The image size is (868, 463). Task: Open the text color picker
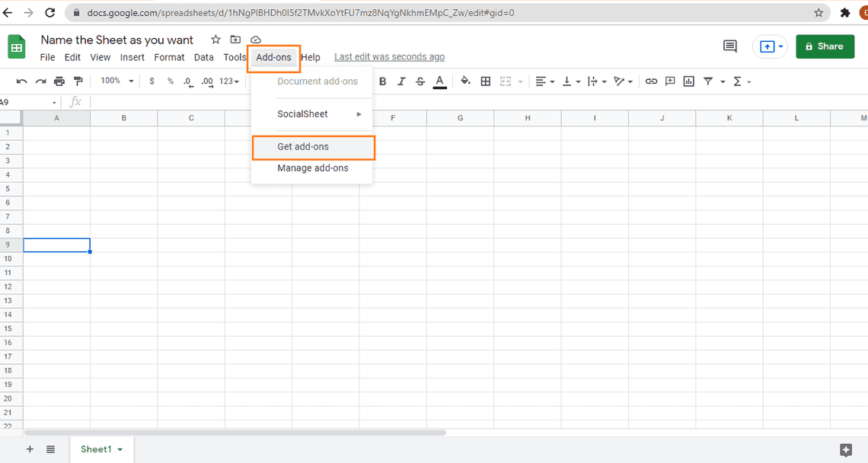tap(439, 81)
